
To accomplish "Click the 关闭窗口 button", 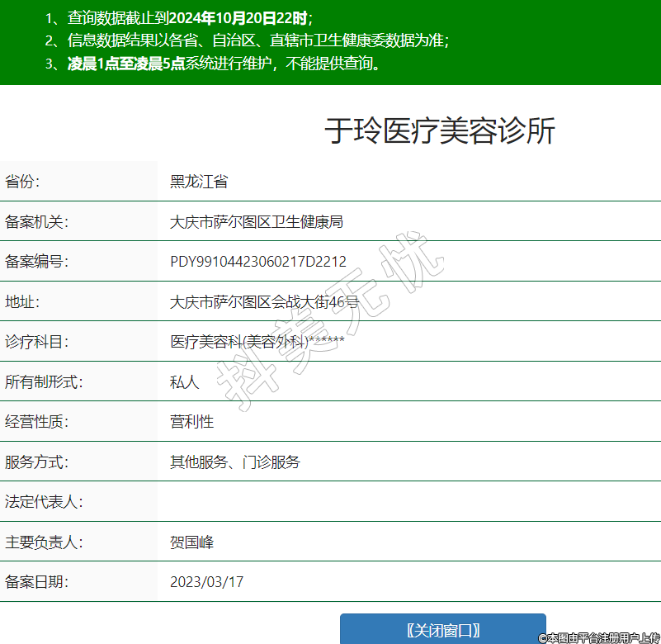I will coord(443,630).
